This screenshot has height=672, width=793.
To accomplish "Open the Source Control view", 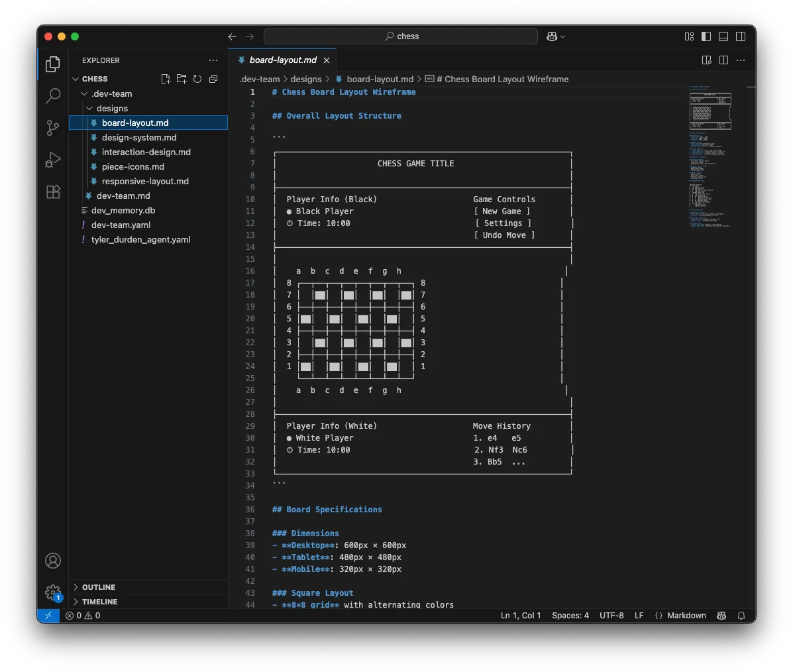I will point(53,127).
